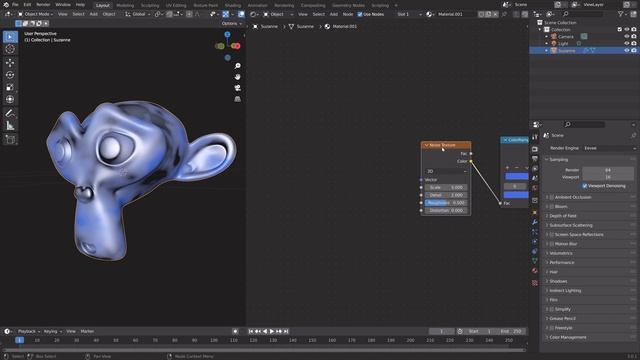Click the Noise Texture Scale value field
Screen dimensions: 640x360
[x=446, y=187]
